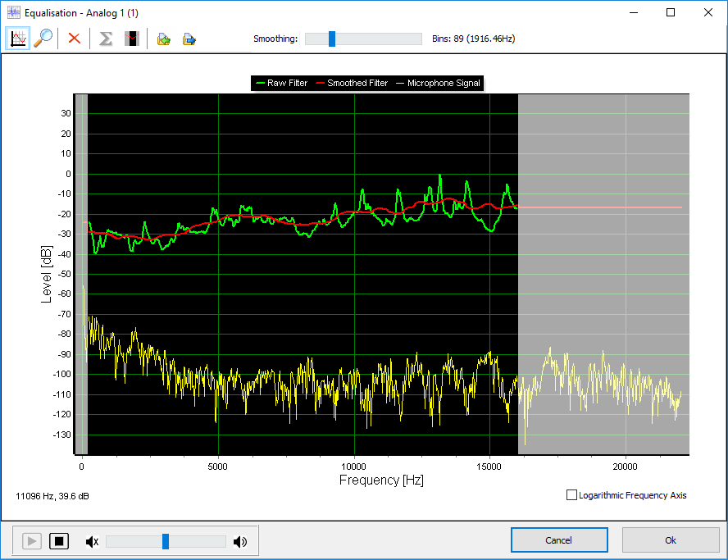Click the sigma sum icon
The height and width of the screenshot is (560, 728).
pos(106,38)
